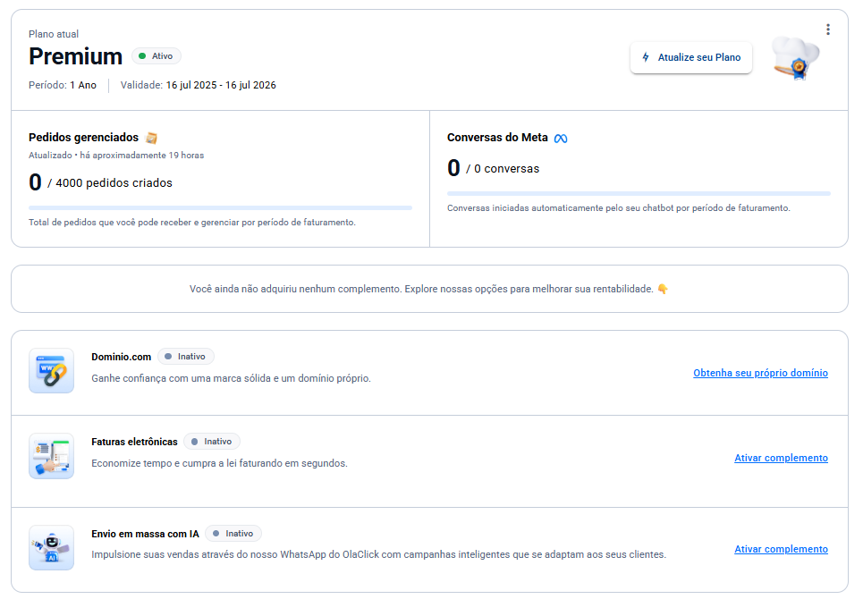Viewport: 863px width, 616px height.
Task: Activate the Faturas eletrônicas complement link
Action: 781,458
